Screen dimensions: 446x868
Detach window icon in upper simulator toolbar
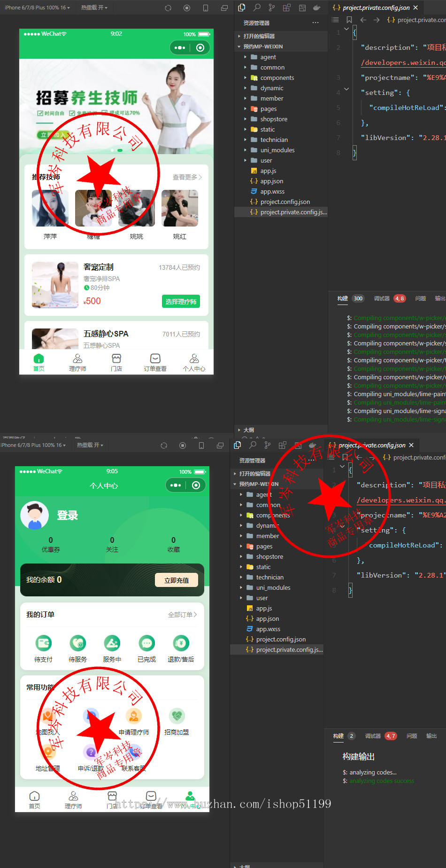coord(224,8)
